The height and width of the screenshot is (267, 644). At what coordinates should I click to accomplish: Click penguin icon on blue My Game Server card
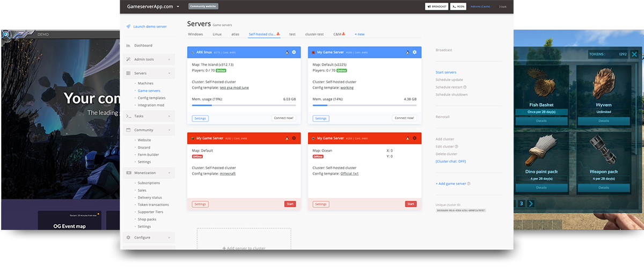point(408,52)
